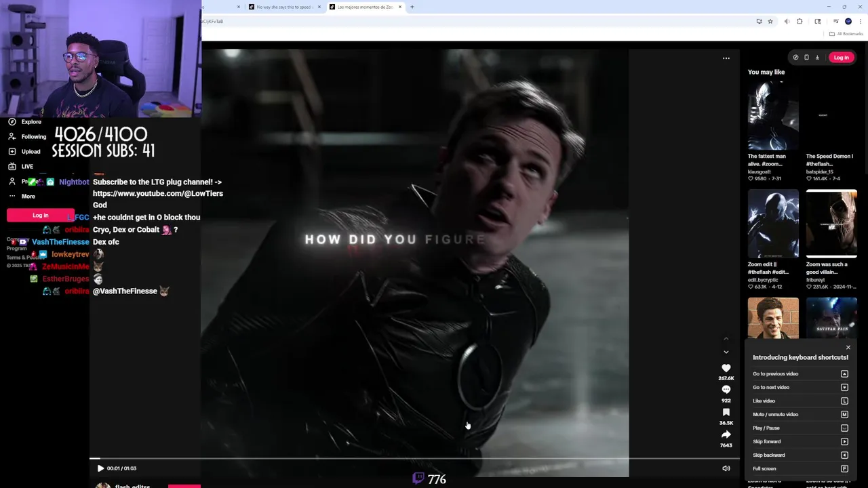This screenshot has width=868, height=488.
Task: Play the TikTok video
Action: click(100, 468)
